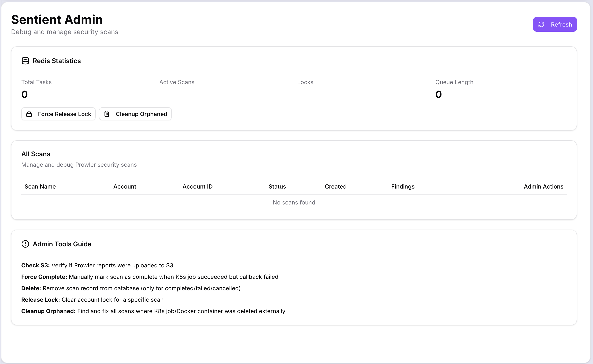Click the padlock icon on Force Release Lock
Image resolution: width=593 pixels, height=364 pixels.
[29, 114]
